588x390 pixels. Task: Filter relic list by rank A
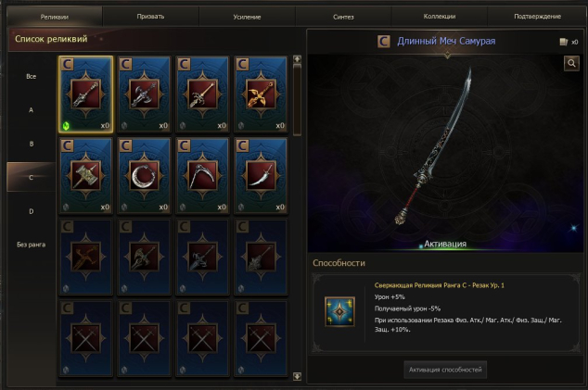click(32, 110)
